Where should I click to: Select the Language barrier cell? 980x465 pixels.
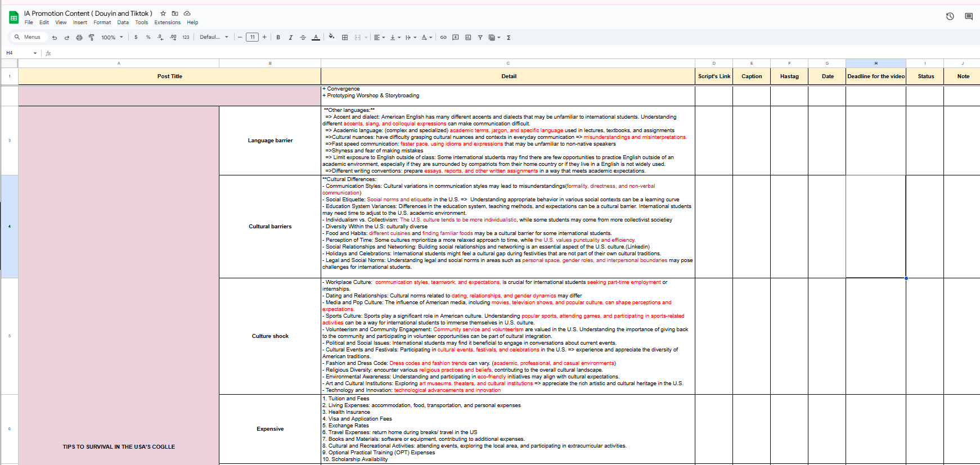(x=270, y=141)
